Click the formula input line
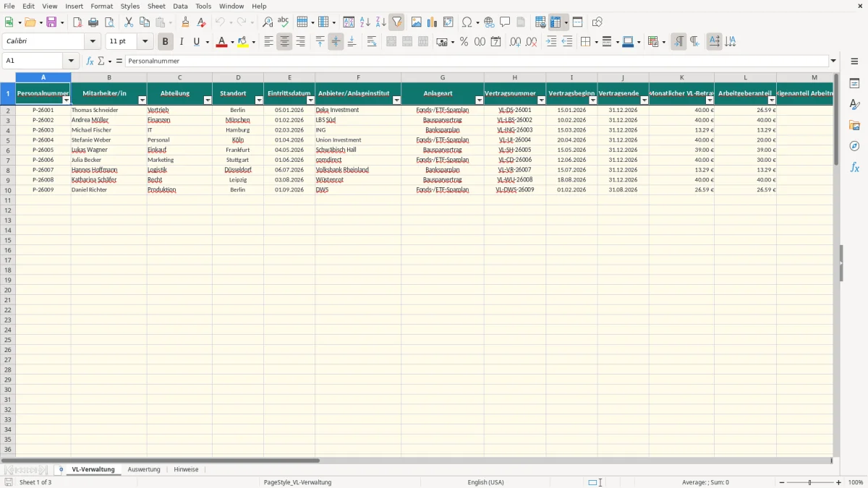The image size is (868, 488). [476, 61]
